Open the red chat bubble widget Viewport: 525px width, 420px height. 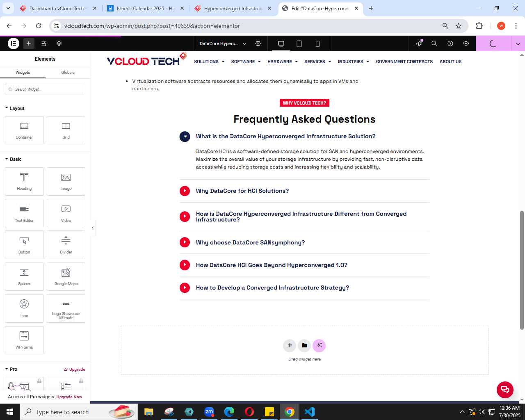505,390
